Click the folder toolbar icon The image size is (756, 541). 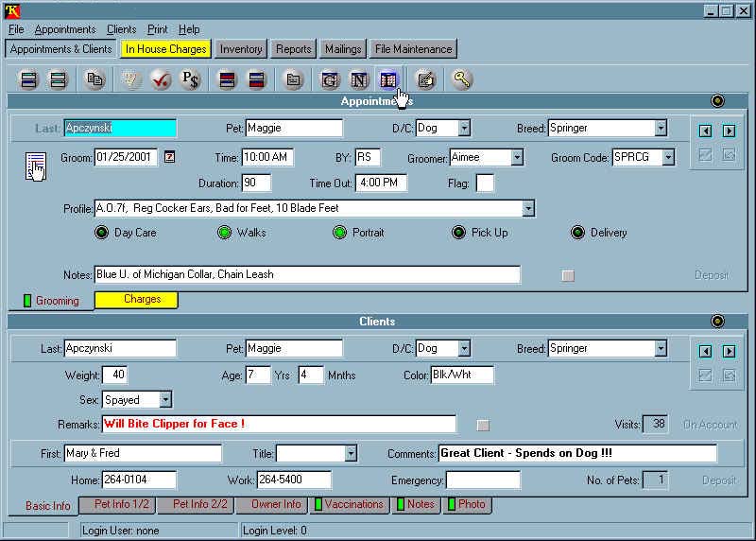[293, 79]
